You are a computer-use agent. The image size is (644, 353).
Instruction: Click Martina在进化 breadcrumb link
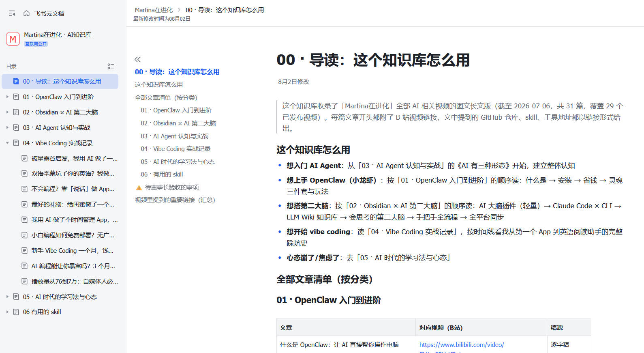[x=154, y=10]
